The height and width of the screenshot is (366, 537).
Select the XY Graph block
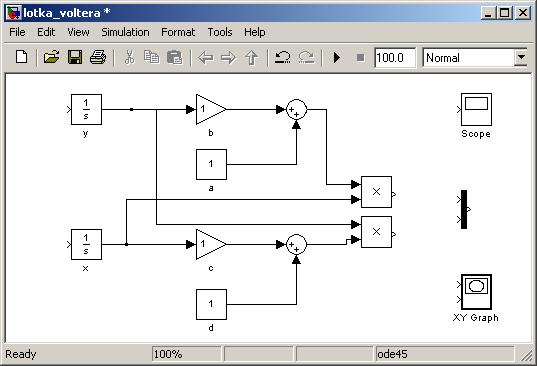point(476,292)
